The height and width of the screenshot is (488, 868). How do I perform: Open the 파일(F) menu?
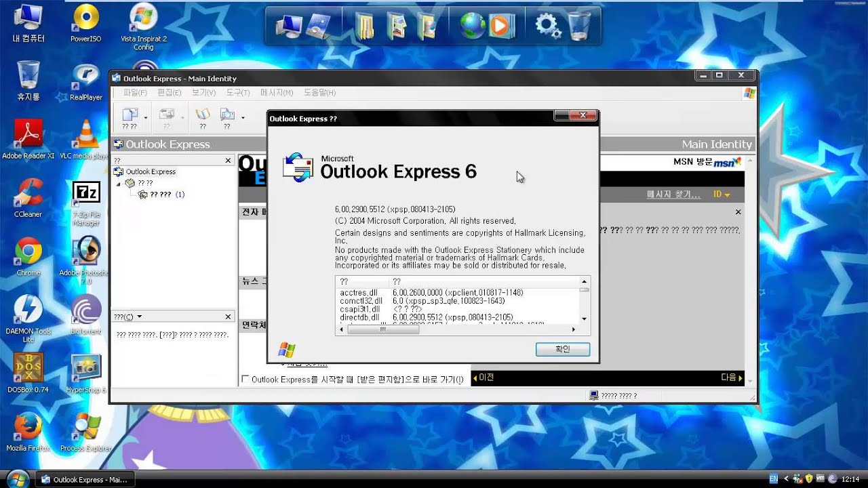pyautogui.click(x=135, y=92)
